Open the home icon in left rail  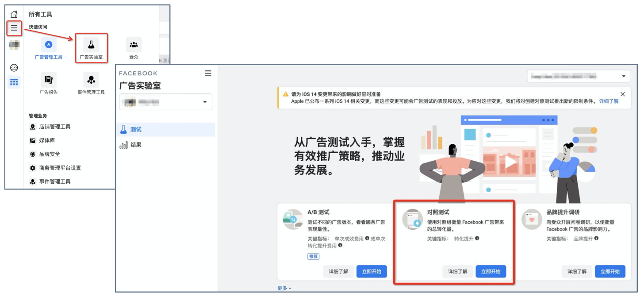[x=14, y=14]
